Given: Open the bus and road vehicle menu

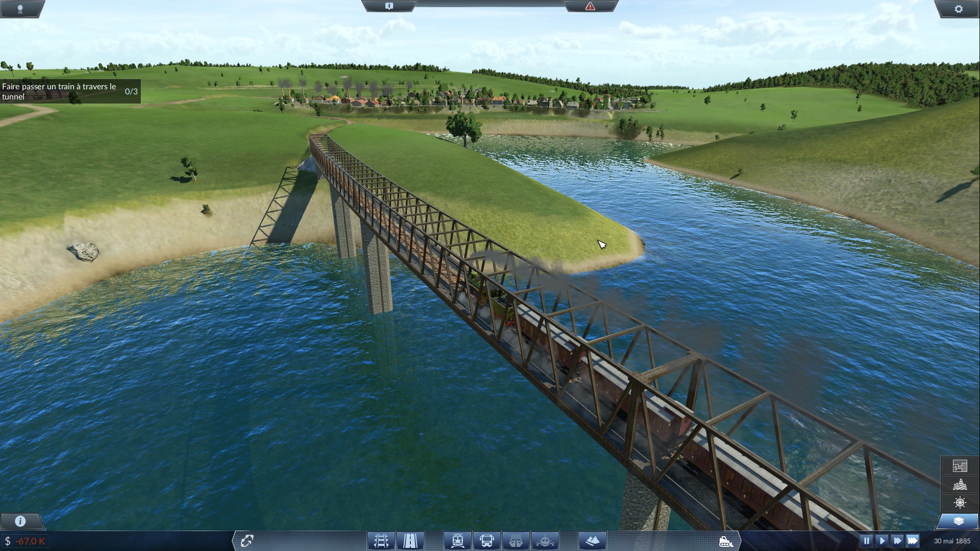Looking at the screenshot, I should (x=486, y=540).
